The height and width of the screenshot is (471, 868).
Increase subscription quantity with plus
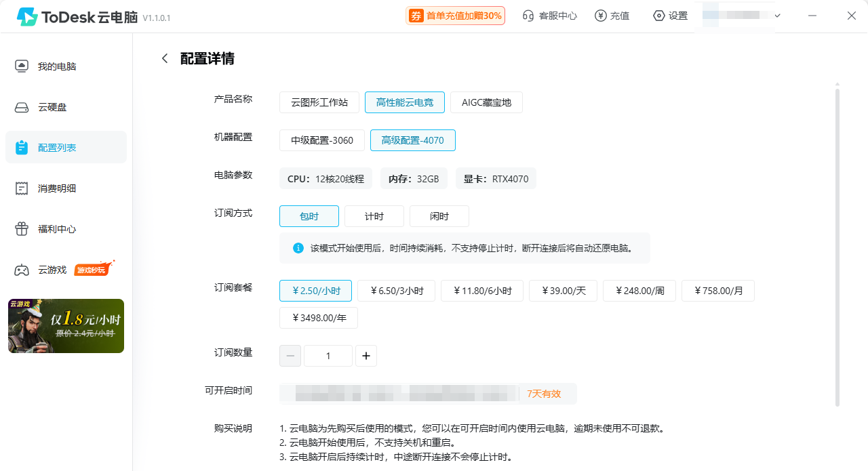[366, 356]
